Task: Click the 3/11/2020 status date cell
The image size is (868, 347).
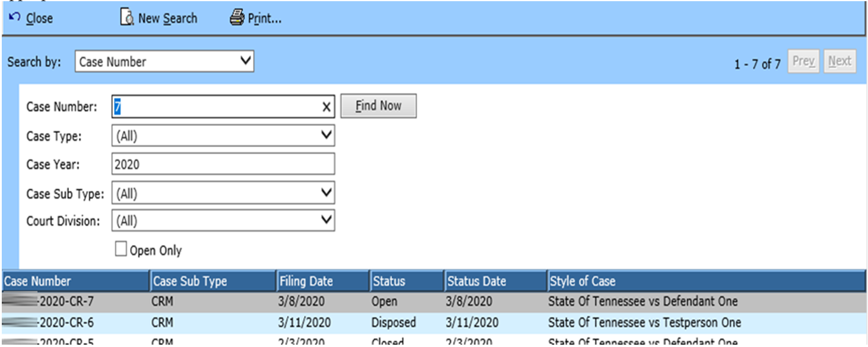Action: (473, 323)
